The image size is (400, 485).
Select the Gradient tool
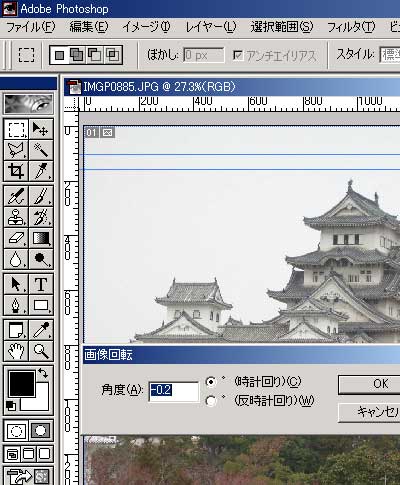(x=41, y=238)
